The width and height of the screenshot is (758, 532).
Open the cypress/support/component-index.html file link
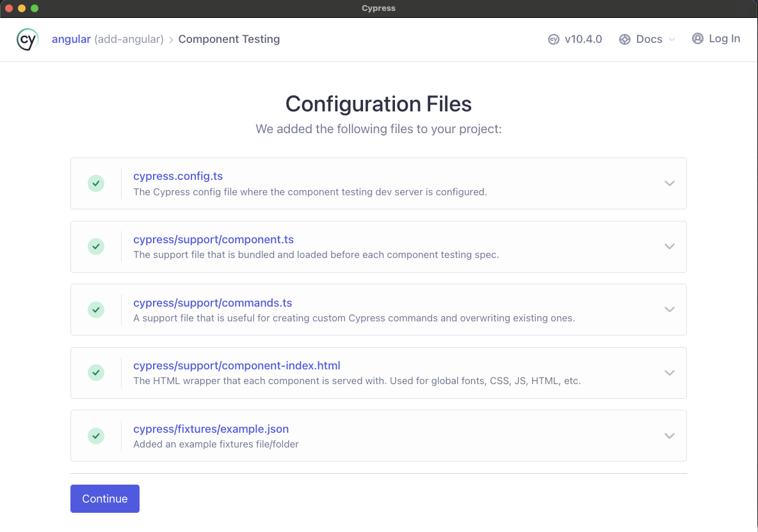[236, 366]
